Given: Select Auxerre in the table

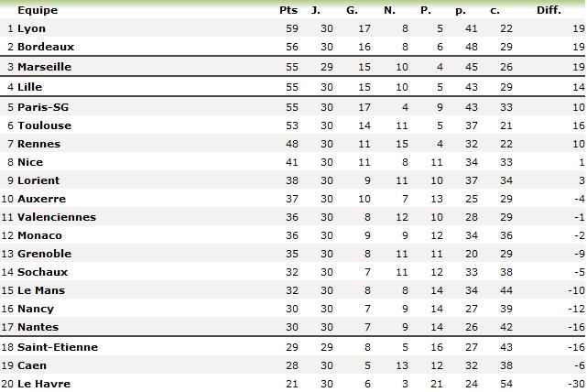Looking at the screenshot, I should click(x=41, y=199).
